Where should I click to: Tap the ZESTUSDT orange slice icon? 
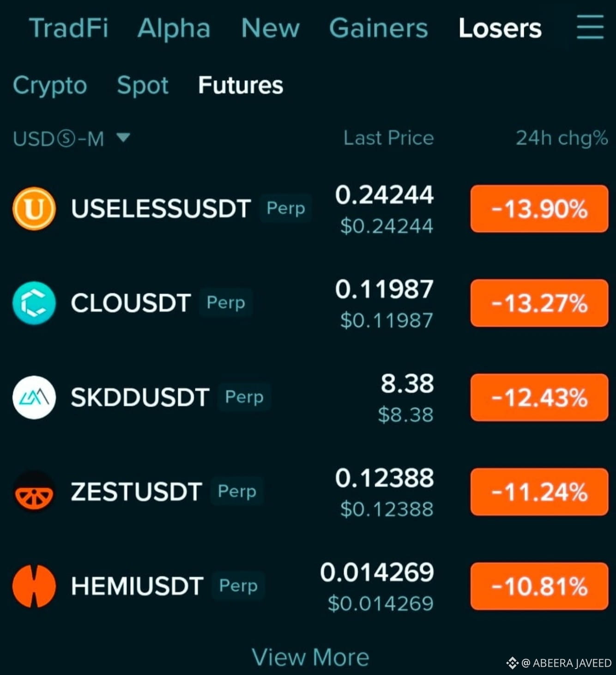click(34, 492)
